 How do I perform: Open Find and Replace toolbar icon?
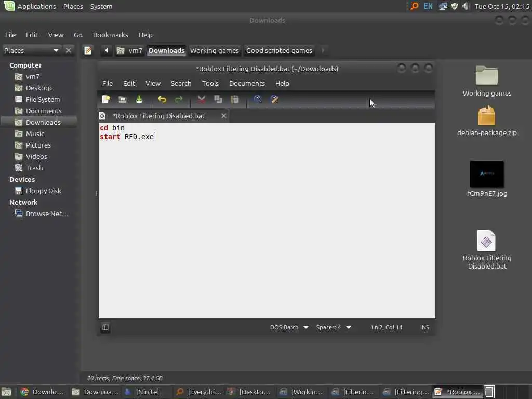point(274,99)
